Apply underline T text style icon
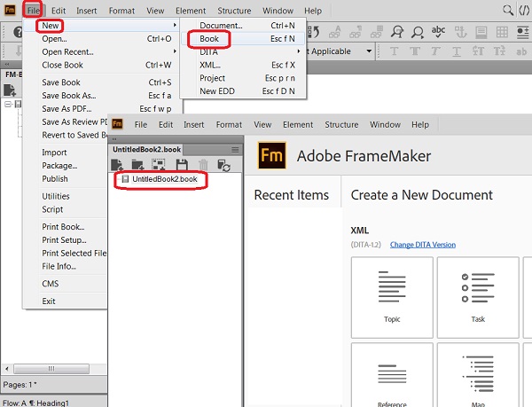This screenshot has width=532, height=407. 457,51
